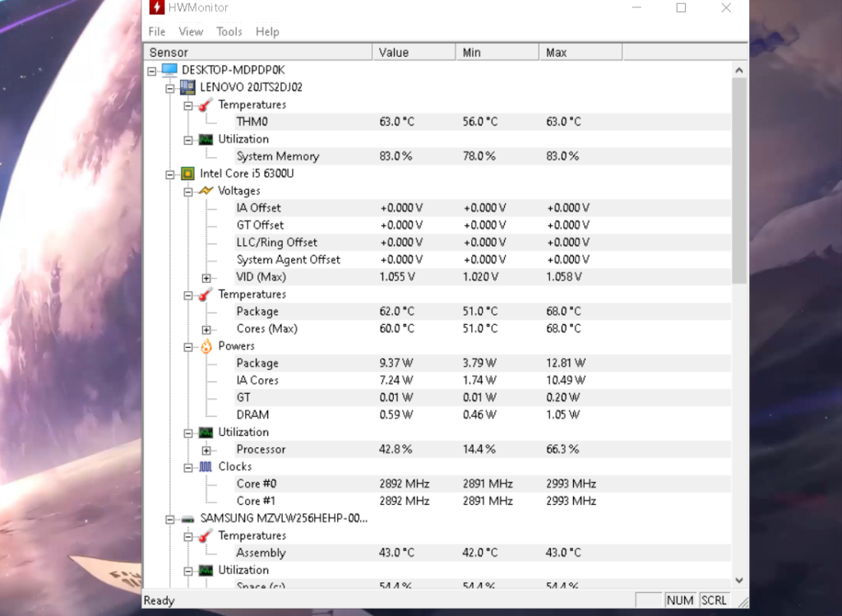Click the Clocks waveform icon
Viewport: 842px width, 616px height.
pyautogui.click(x=206, y=466)
